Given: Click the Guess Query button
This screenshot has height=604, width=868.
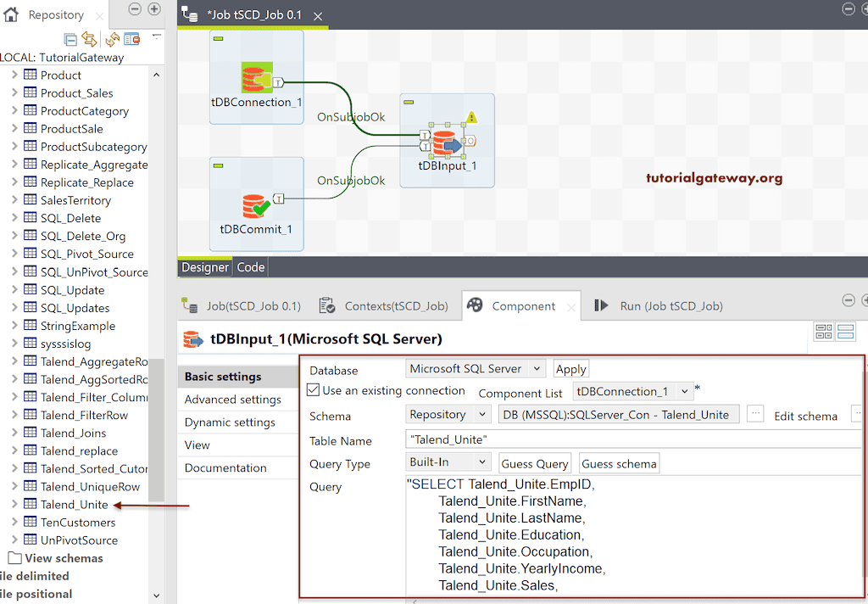Looking at the screenshot, I should (x=535, y=463).
